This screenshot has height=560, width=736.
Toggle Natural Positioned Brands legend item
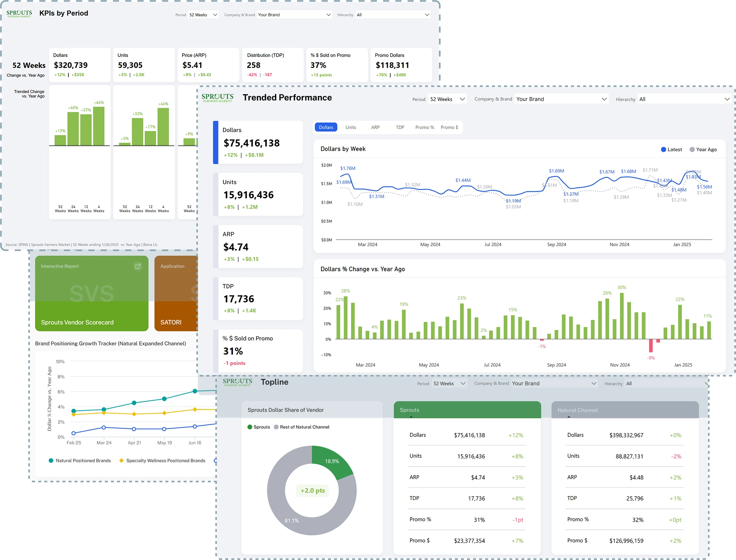(x=80, y=460)
